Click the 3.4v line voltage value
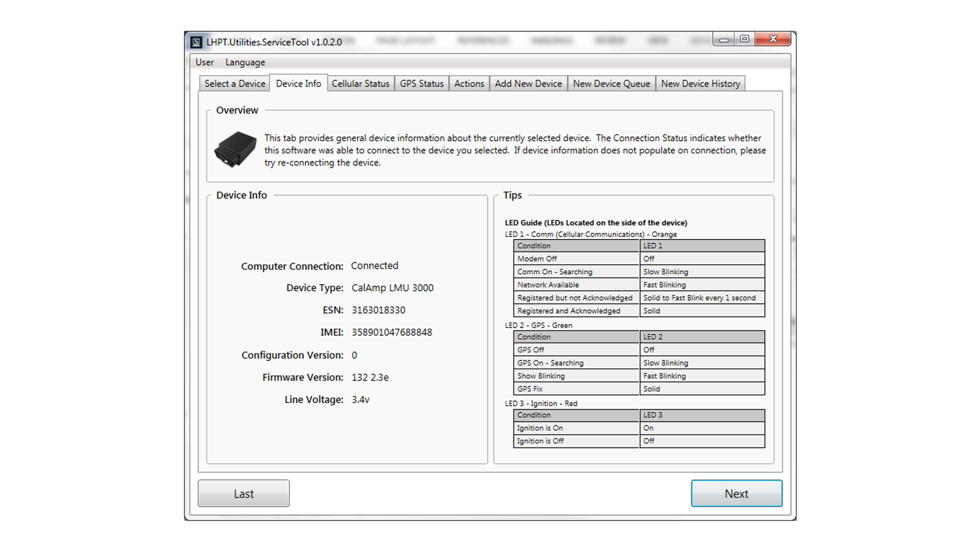 pos(360,400)
